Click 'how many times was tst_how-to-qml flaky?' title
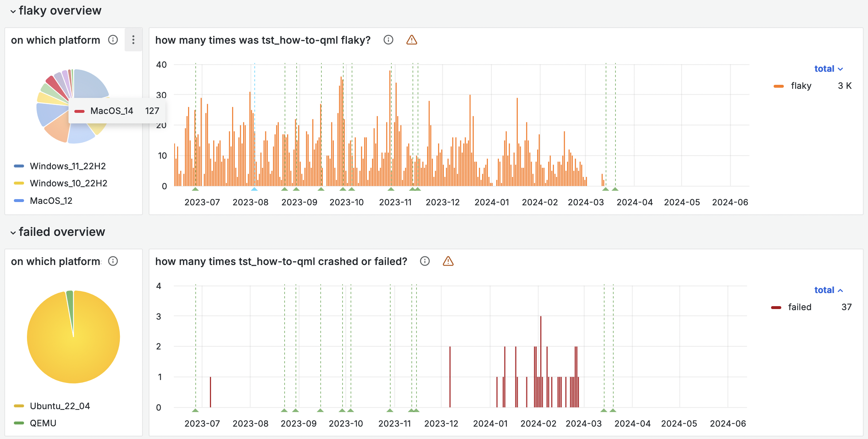This screenshot has width=868, height=439. pos(263,40)
